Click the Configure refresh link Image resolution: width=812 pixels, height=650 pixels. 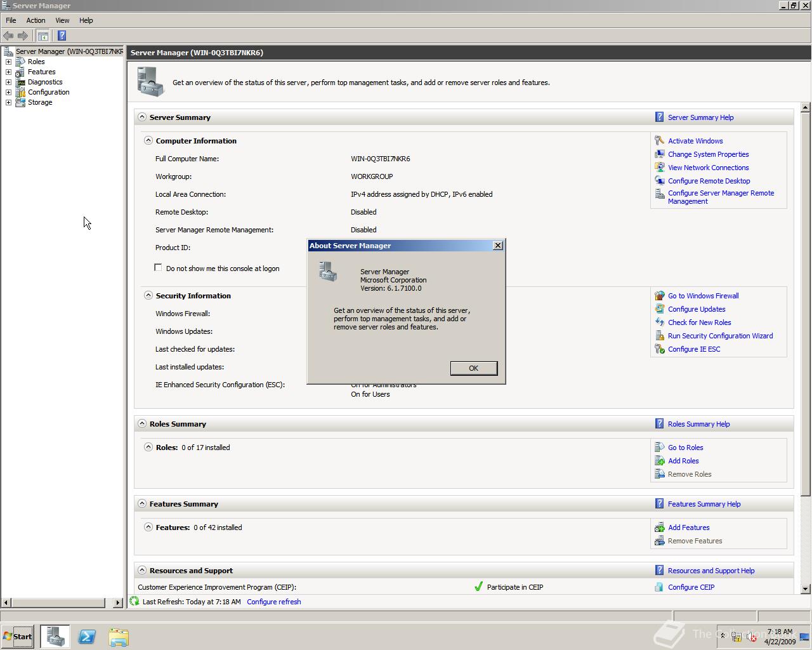pyautogui.click(x=274, y=602)
